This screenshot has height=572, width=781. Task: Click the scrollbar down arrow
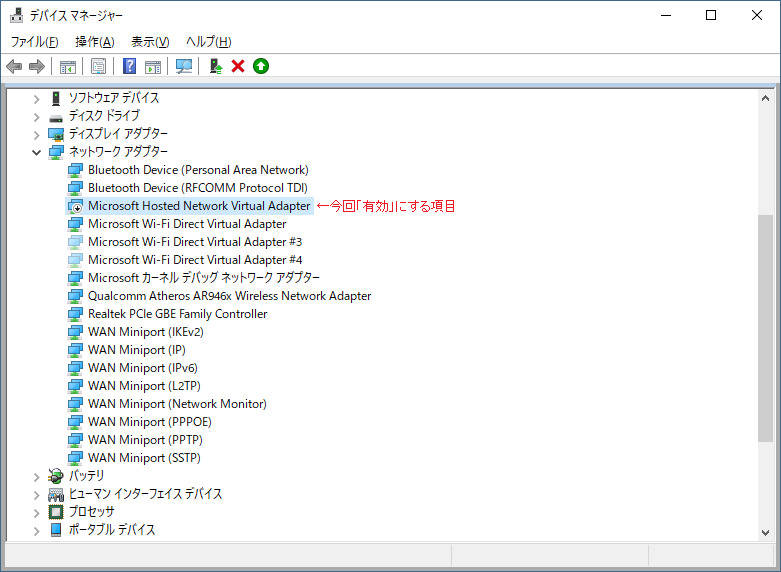765,533
